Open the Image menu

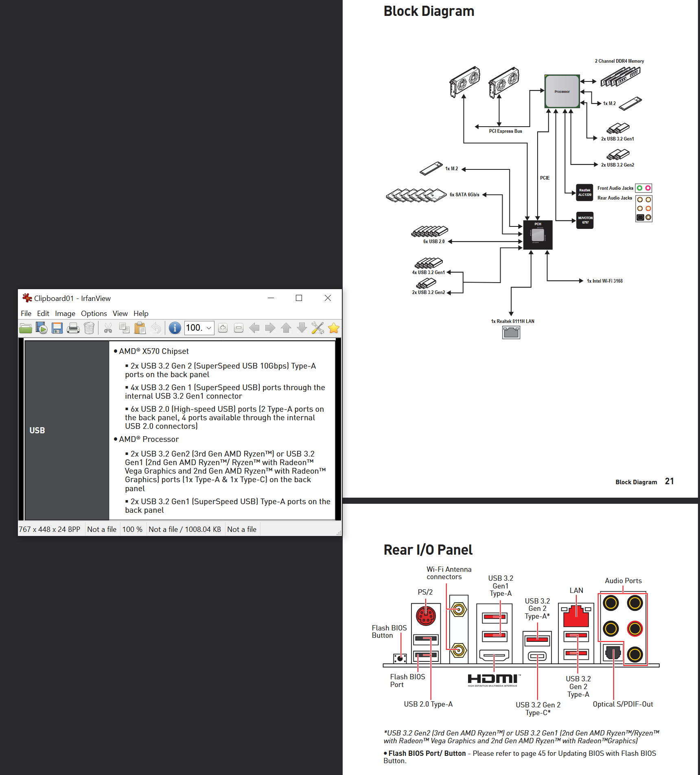pos(65,313)
